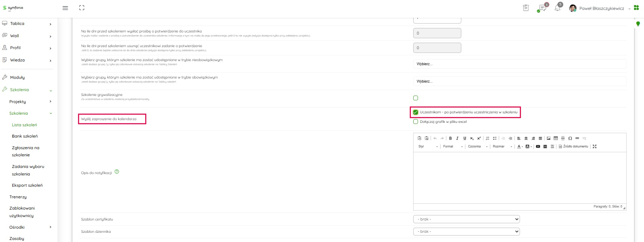Open Lista szkoleń in the sidebar

pos(25,125)
